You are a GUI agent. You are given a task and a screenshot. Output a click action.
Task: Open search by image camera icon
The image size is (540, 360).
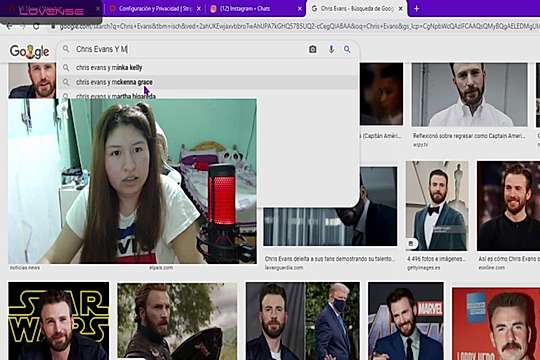(x=312, y=49)
